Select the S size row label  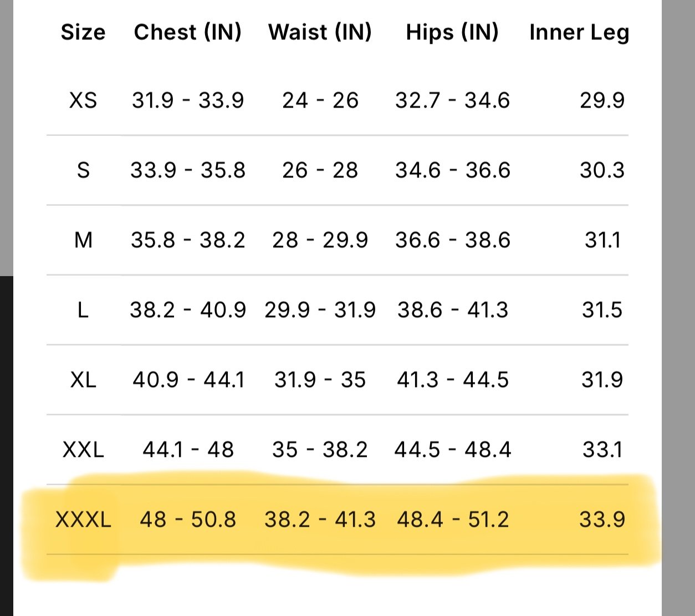pyautogui.click(x=83, y=170)
